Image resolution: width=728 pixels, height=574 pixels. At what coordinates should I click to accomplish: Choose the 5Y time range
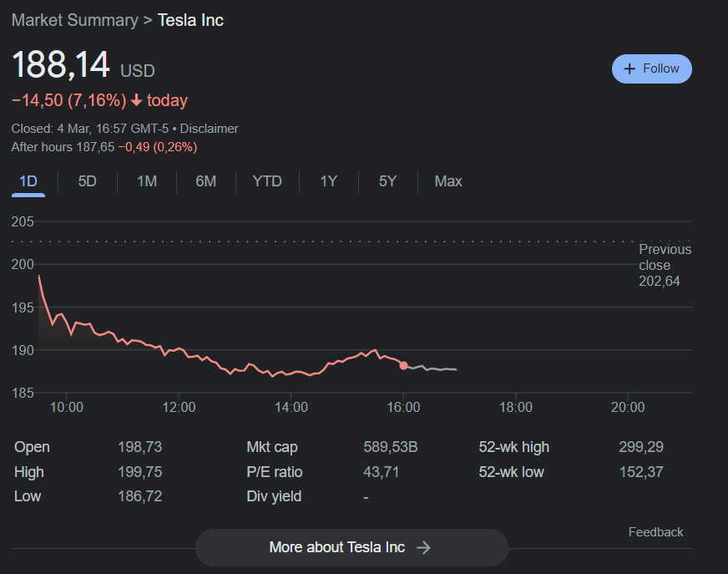click(x=387, y=181)
